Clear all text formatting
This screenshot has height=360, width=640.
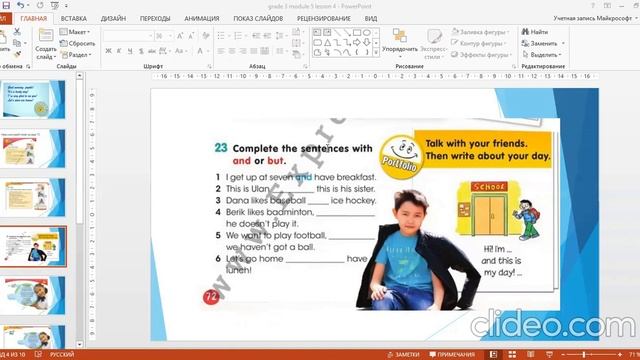(206, 36)
